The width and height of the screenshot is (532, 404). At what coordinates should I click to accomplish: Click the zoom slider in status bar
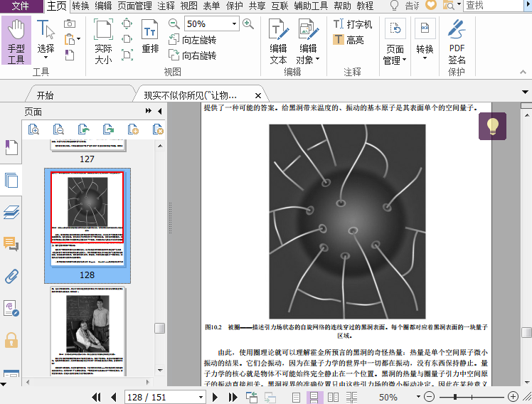click(464, 397)
